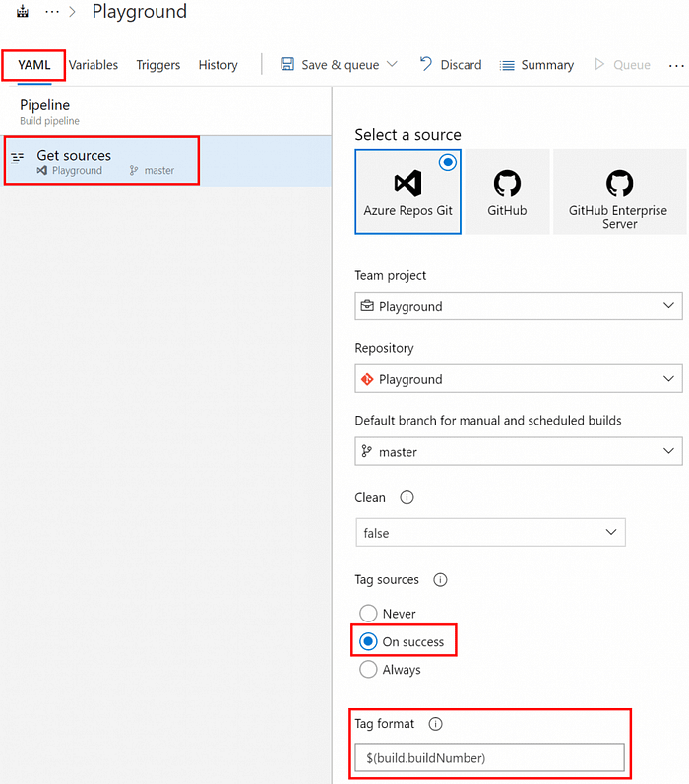
Task: Select GitHub as the source
Action: 507,191
